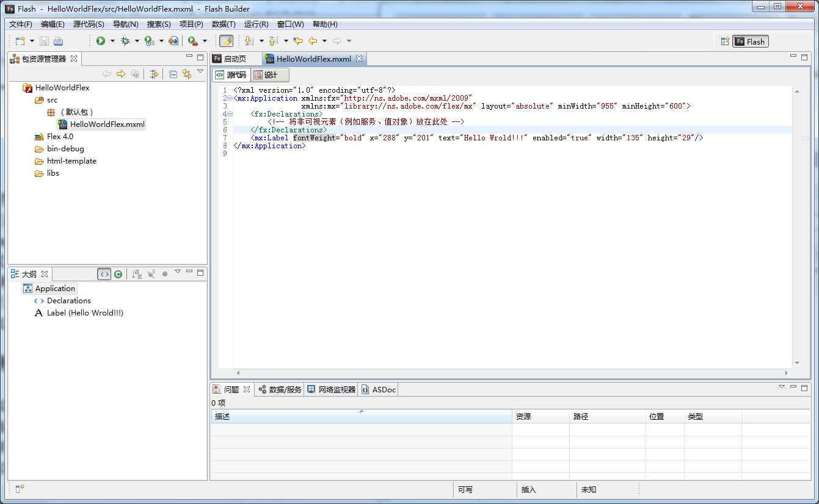Close the HelloWorldFlex.mxml editor tab
Image resolution: width=819 pixels, height=504 pixels.
tap(360, 59)
